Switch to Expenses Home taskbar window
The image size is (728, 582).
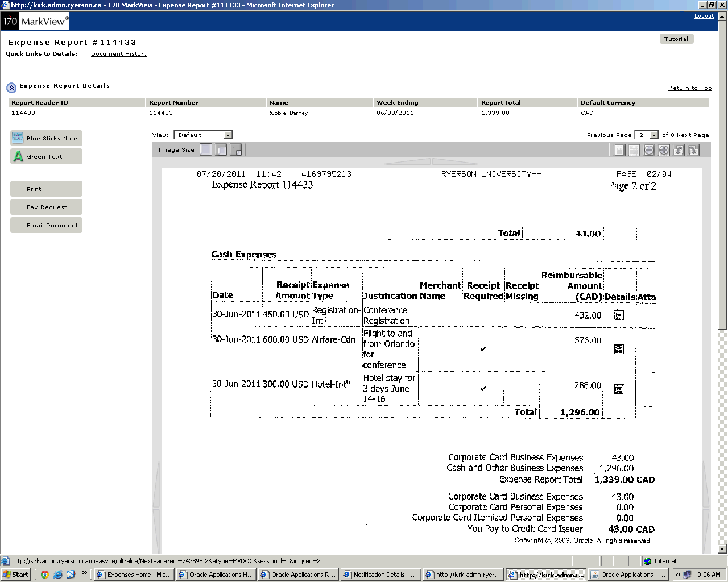(x=134, y=575)
